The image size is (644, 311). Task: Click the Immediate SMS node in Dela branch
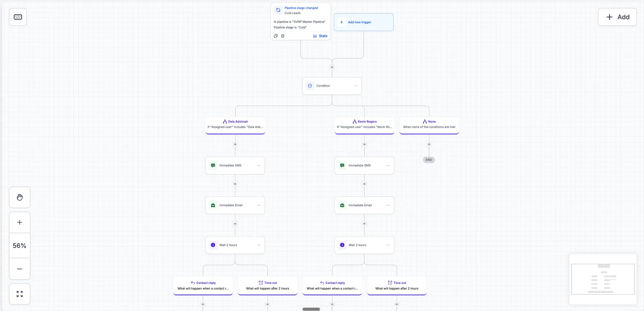coord(235,166)
